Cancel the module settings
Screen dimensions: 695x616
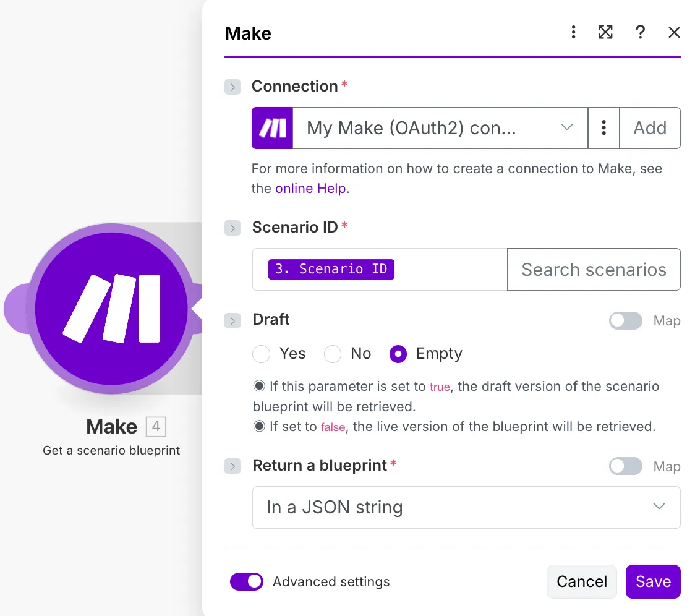[x=581, y=581]
